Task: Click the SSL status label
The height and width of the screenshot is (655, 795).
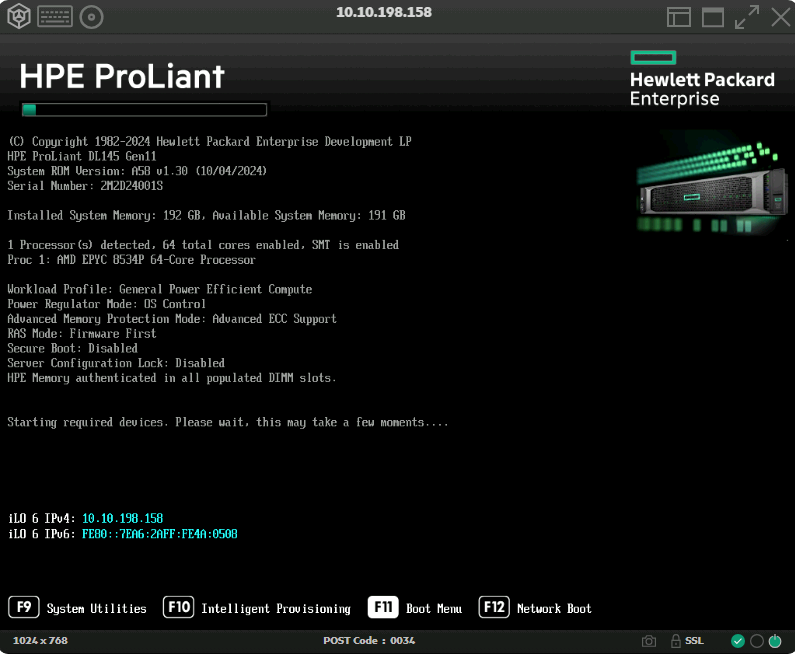Action: coord(694,641)
